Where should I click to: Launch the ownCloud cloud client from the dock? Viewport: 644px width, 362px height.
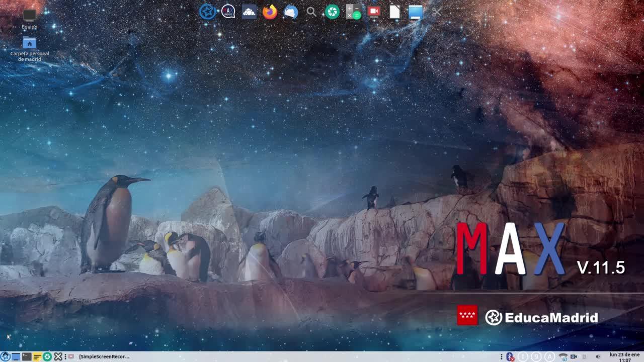click(x=249, y=12)
